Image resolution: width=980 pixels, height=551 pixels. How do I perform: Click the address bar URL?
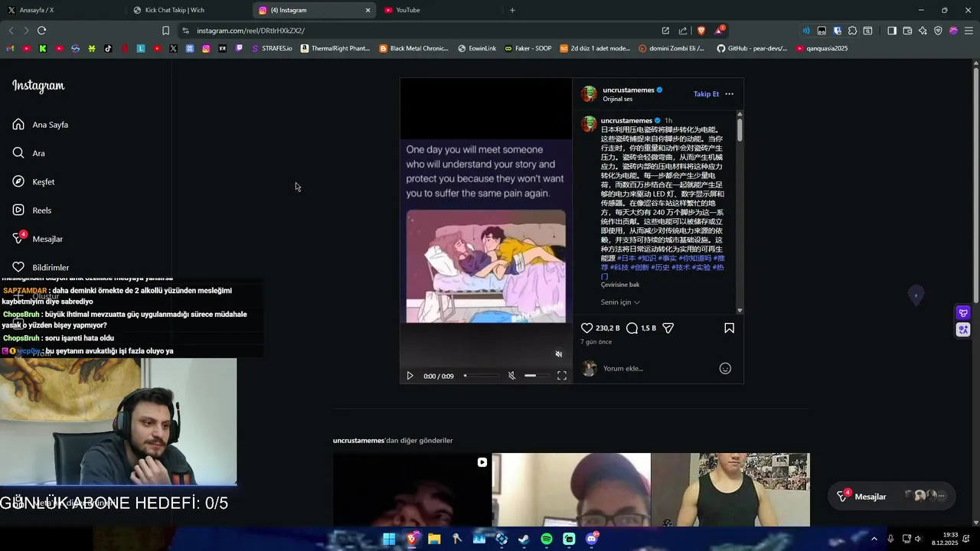250,31
